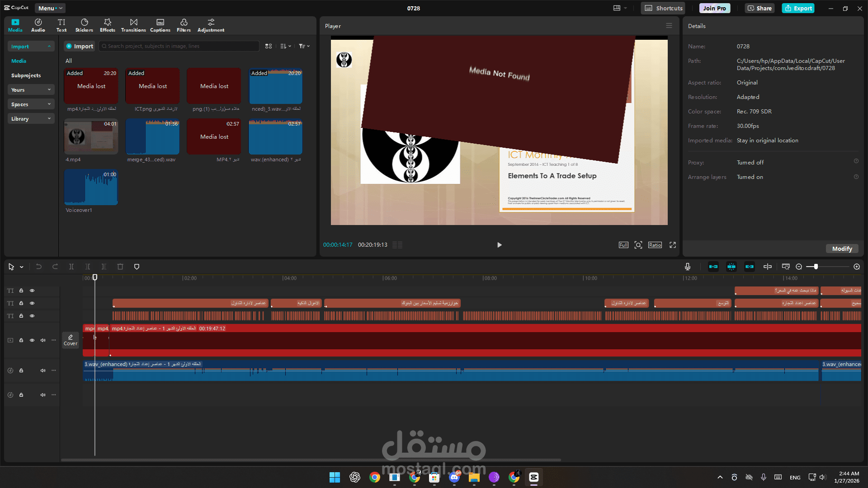The width and height of the screenshot is (868, 488).
Task: Expand the Spaces section in the sidebar
Action: coord(31,104)
